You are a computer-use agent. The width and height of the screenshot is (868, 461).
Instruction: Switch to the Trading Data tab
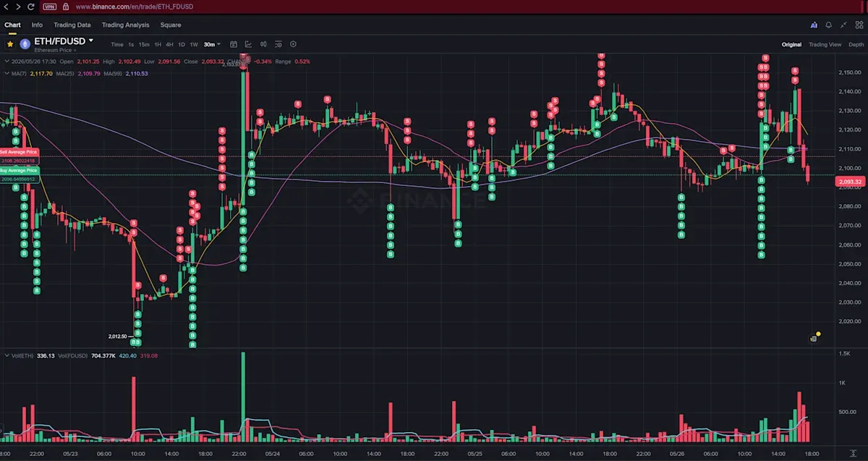click(x=72, y=25)
